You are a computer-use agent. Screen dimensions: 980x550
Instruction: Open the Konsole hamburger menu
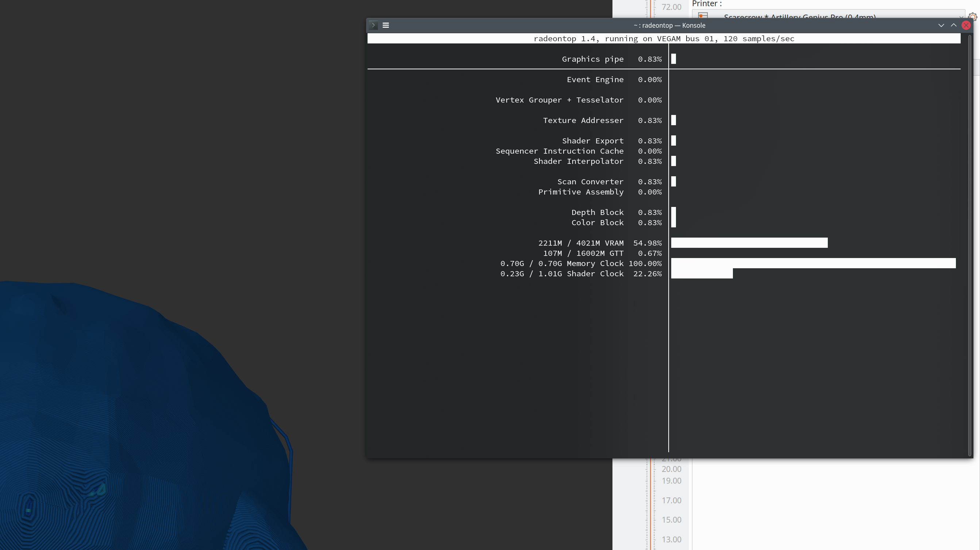coord(386,25)
